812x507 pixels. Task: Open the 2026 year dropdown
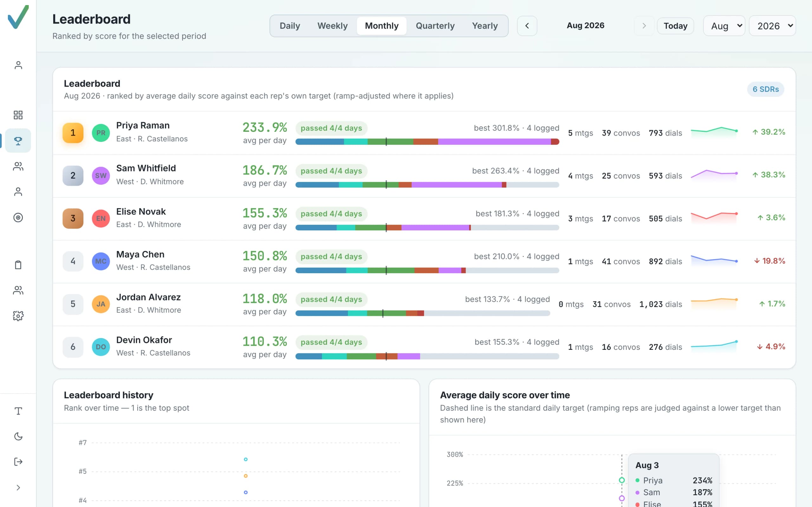(x=772, y=26)
